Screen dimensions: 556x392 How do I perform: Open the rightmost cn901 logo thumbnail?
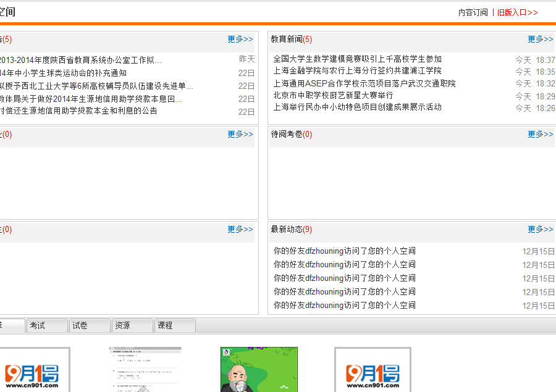click(373, 370)
